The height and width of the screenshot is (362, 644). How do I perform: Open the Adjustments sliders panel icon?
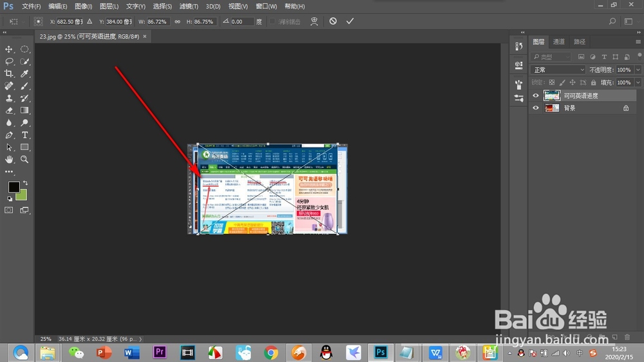tap(518, 99)
